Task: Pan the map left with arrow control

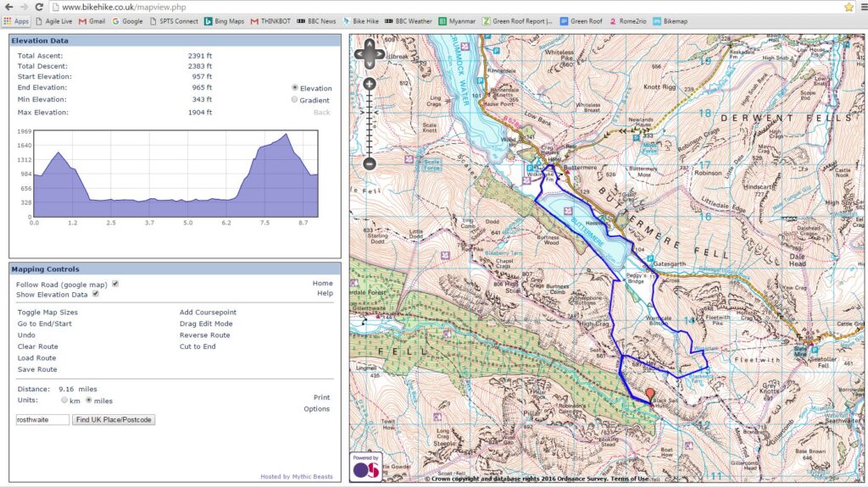Action: 360,56
